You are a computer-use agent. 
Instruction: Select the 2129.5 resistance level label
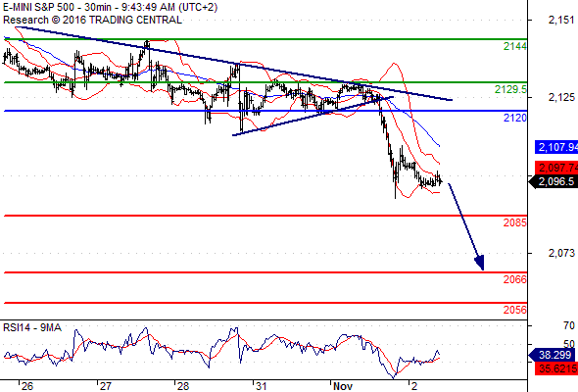pos(511,89)
